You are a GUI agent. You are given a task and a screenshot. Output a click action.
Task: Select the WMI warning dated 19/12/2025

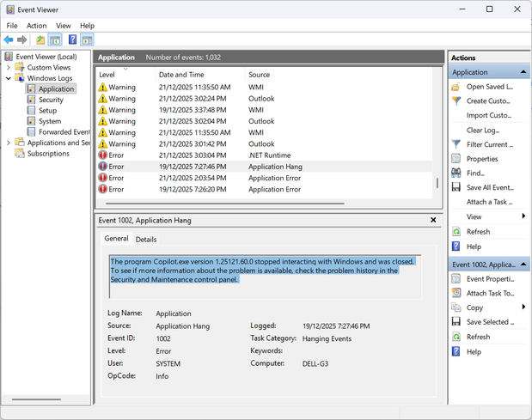pyautogui.click(x=265, y=110)
